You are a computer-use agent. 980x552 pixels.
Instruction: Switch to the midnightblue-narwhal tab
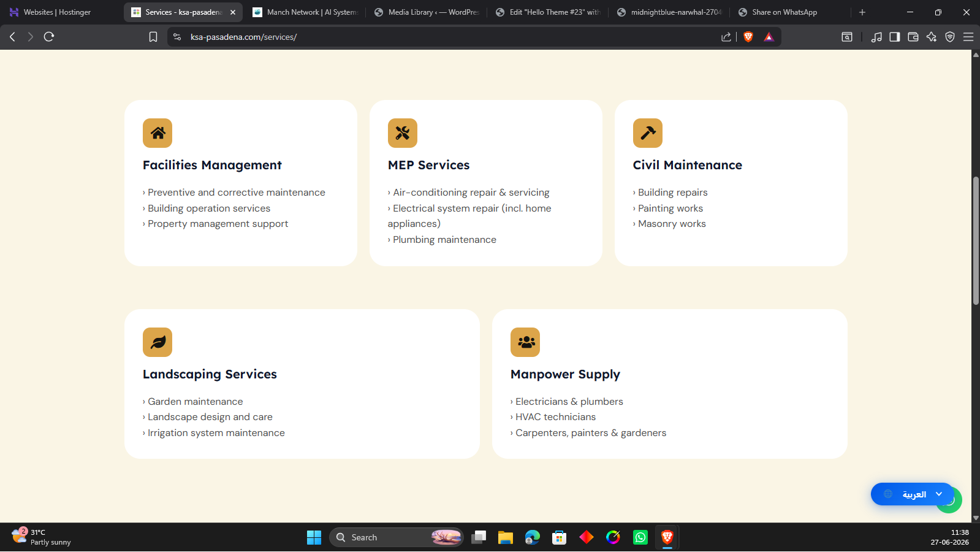pyautogui.click(x=669, y=12)
